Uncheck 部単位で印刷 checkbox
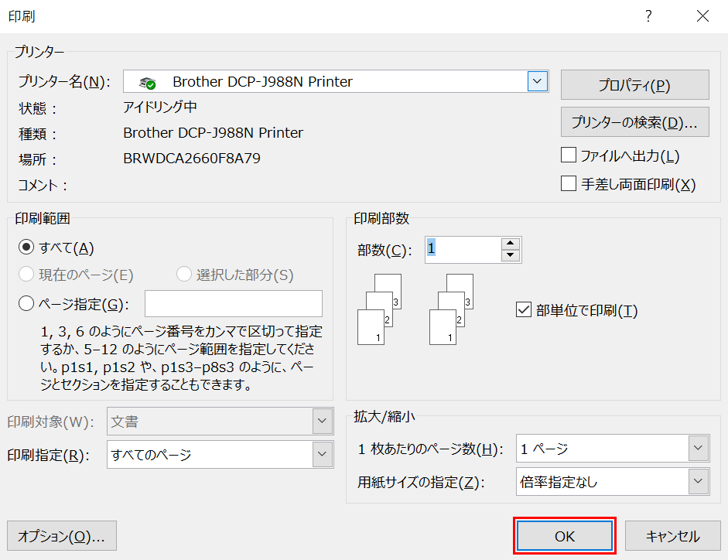The image size is (728, 560). click(523, 310)
